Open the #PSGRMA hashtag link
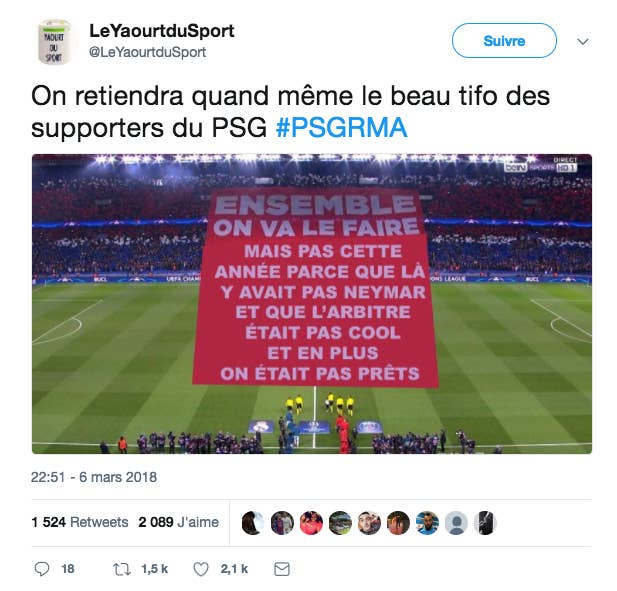Screen dimensions: 617x591 (x=342, y=128)
